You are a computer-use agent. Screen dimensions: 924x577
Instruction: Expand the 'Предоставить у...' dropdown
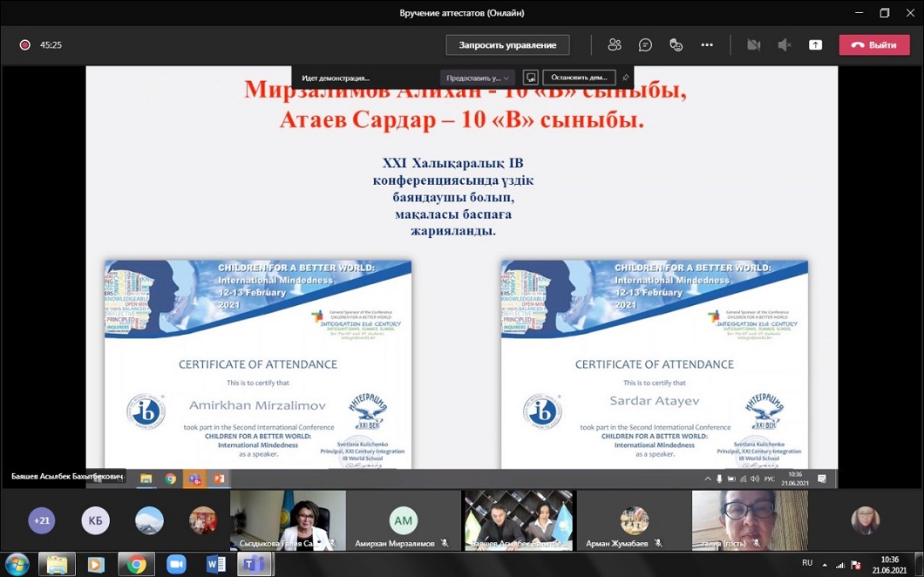[x=477, y=78]
